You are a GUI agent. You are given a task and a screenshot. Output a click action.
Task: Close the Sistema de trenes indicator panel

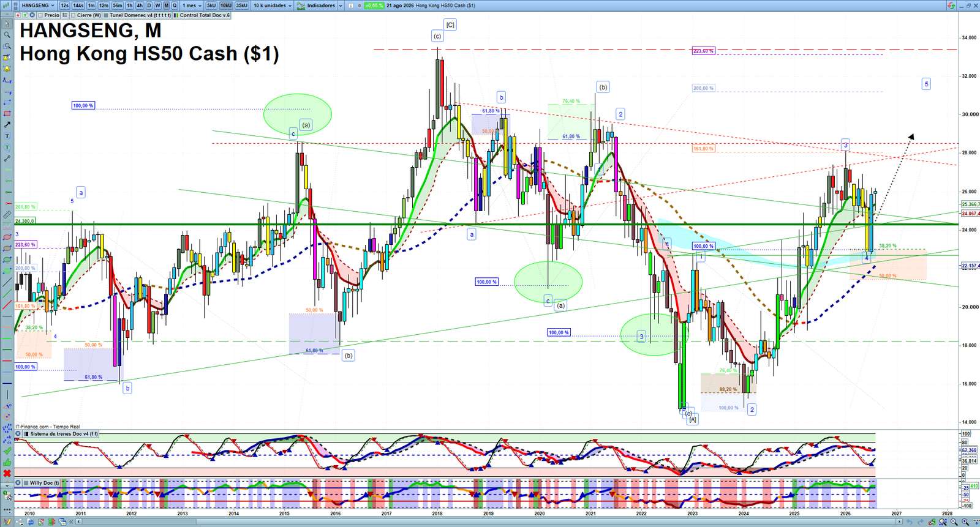pyautogui.click(x=18, y=434)
